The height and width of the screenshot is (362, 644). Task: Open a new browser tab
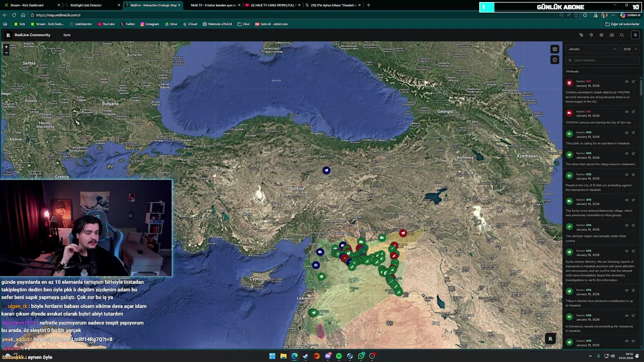368,5
